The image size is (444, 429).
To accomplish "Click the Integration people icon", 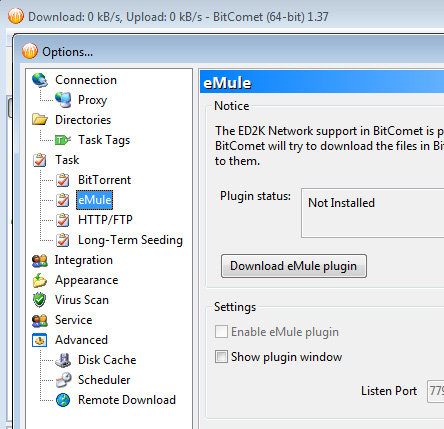I will pyautogui.click(x=40, y=260).
